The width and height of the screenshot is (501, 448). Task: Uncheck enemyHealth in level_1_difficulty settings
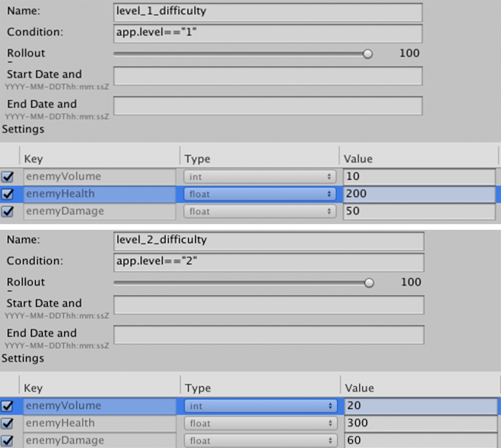(x=7, y=194)
